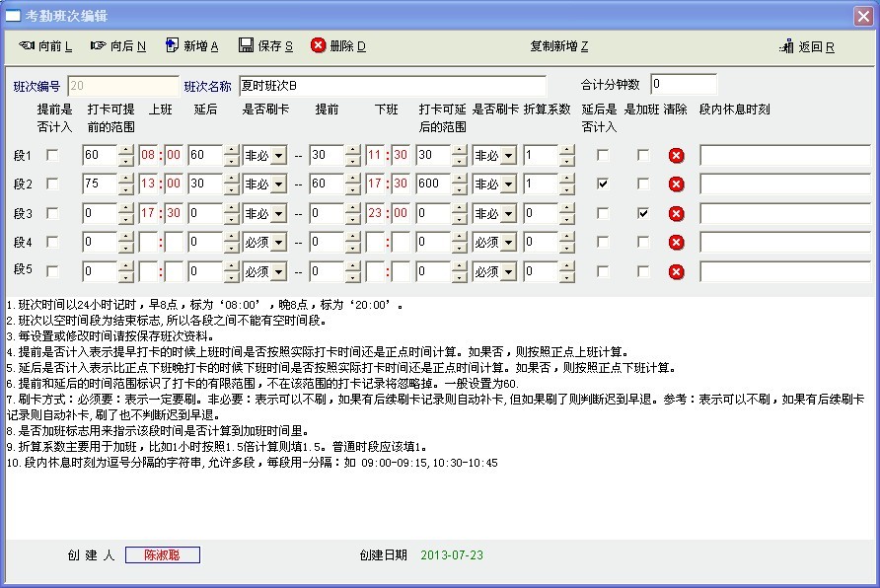Clear row 段1 with red X icon
This screenshot has height=588, width=880.
676,155
